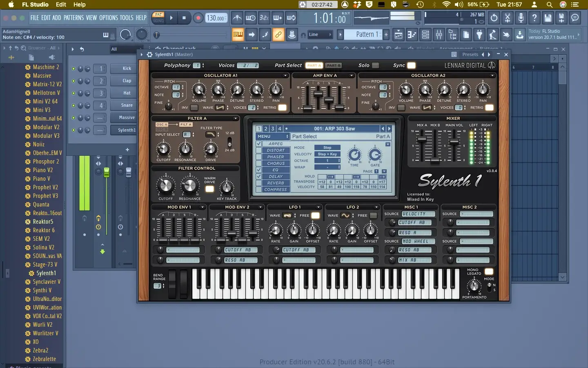Click the Undo history circular arrow icon

pyautogui.click(x=494, y=18)
